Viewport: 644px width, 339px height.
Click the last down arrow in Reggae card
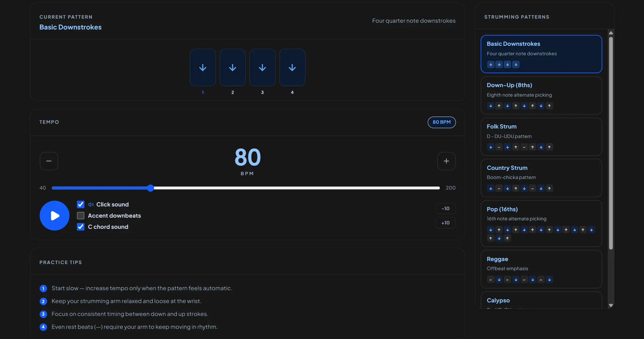pos(549,280)
